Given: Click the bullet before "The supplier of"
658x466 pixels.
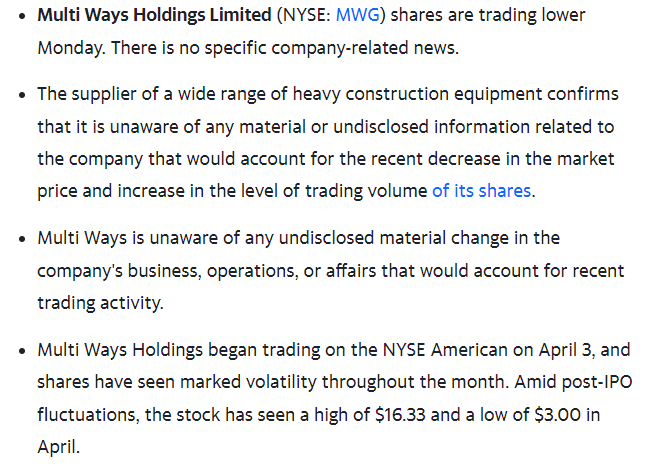Looking at the screenshot, I should (x=22, y=95).
